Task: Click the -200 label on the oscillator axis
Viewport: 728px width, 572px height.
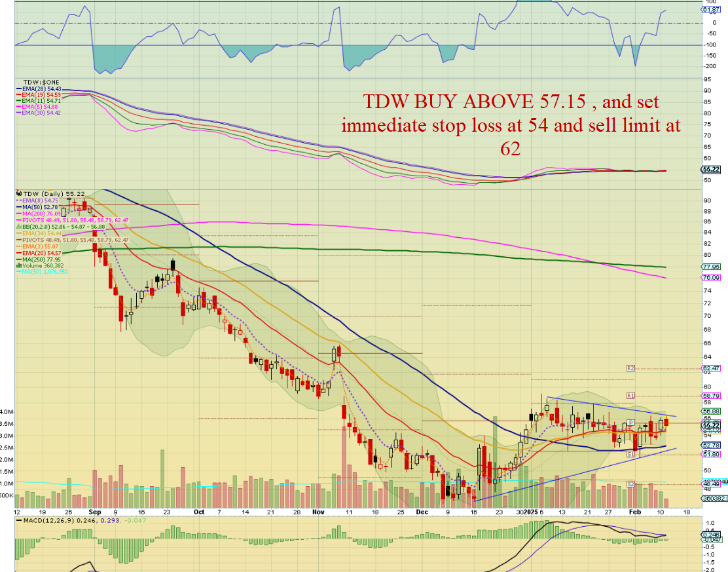Action: (x=711, y=66)
